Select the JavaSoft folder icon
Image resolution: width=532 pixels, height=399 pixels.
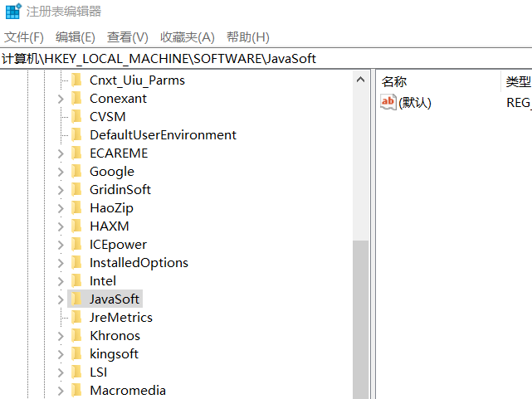[76, 299]
